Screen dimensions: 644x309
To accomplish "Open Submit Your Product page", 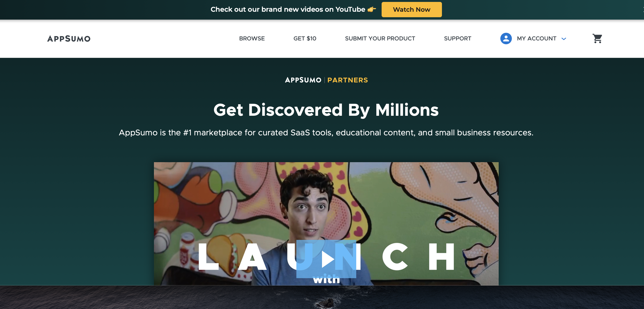I will (x=380, y=39).
